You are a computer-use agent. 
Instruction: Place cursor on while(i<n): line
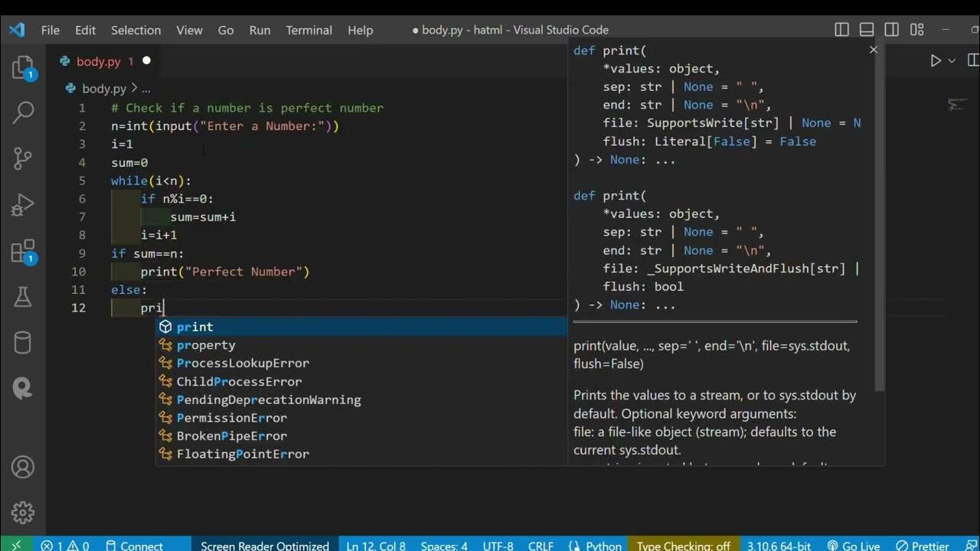coord(152,181)
